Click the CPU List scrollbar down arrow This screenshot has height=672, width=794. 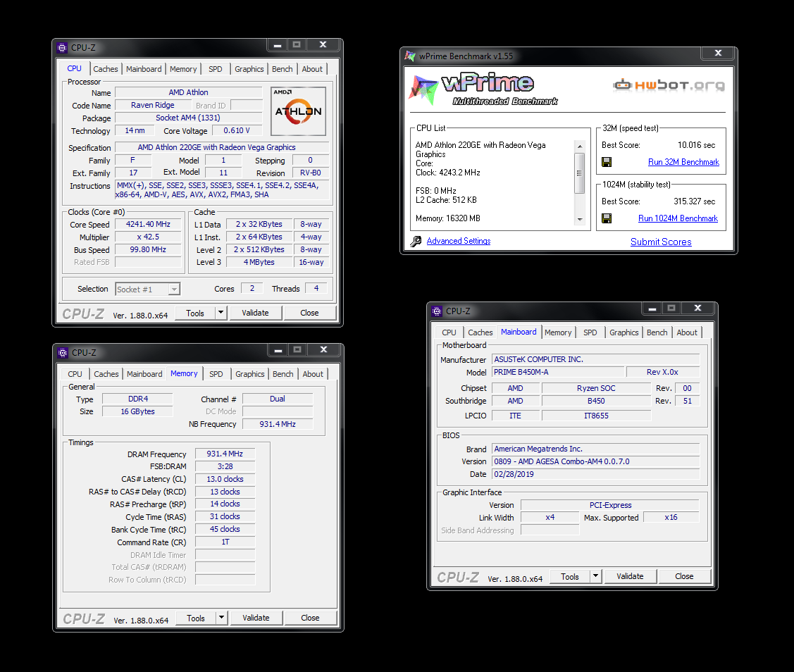(580, 220)
